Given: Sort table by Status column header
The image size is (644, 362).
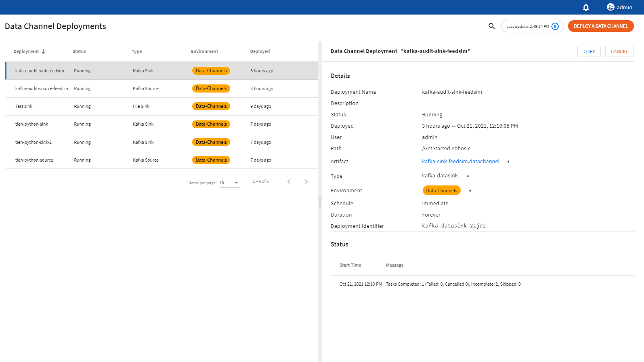Looking at the screenshot, I should (79, 52).
